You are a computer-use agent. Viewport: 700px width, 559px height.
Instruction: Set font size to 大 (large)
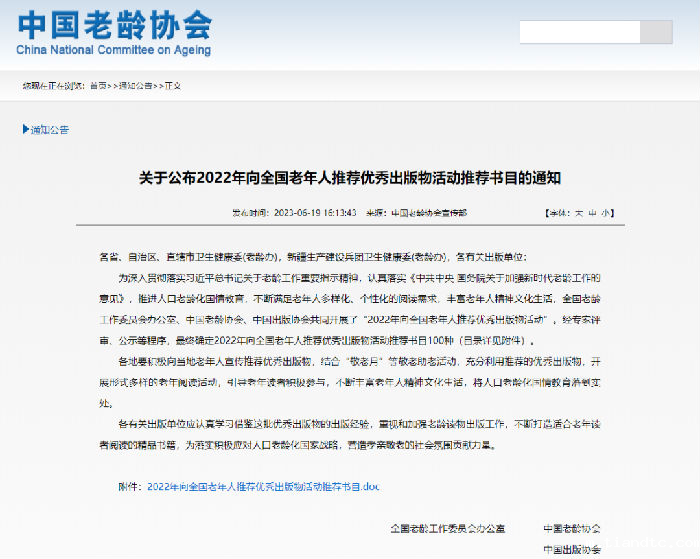(x=578, y=213)
